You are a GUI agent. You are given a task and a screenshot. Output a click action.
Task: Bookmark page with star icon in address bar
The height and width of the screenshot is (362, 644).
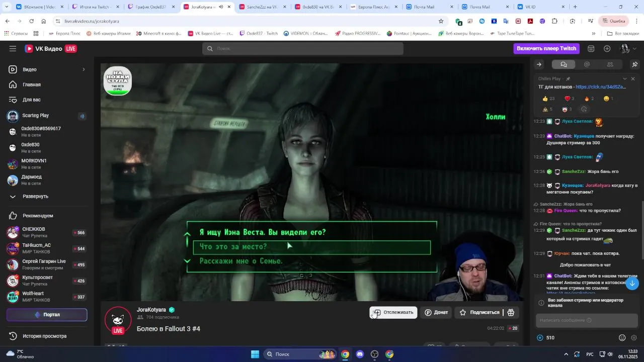(441, 21)
